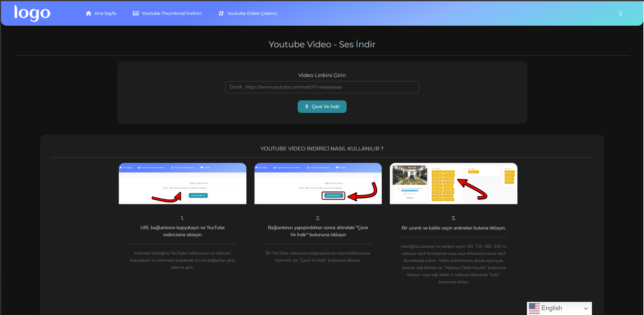Click the home icon beside Ana Sayfa
This screenshot has width=644, height=315.
(88, 14)
